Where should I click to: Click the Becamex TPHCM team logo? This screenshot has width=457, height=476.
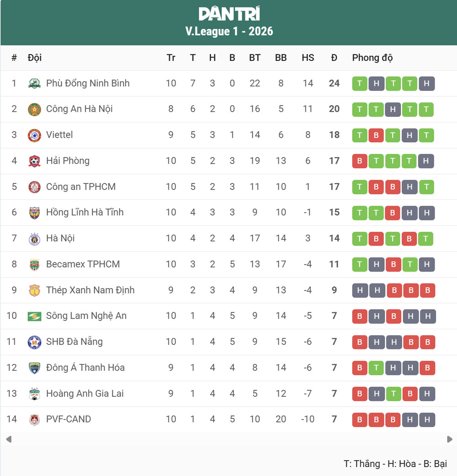34,264
